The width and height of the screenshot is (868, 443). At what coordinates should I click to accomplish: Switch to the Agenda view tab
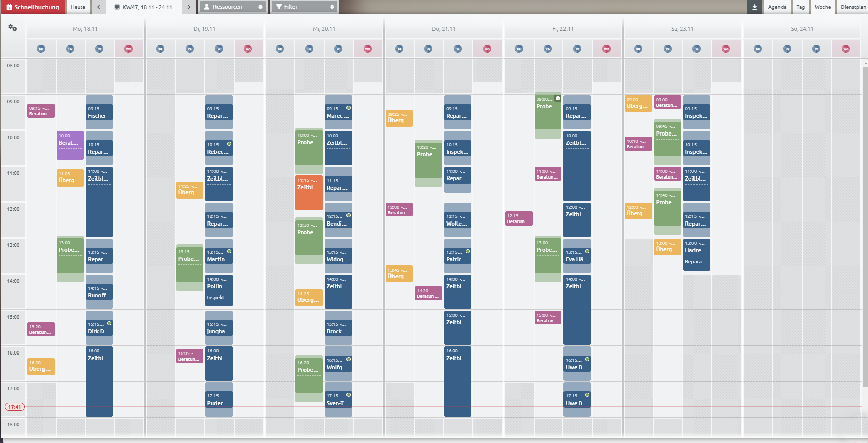(777, 7)
